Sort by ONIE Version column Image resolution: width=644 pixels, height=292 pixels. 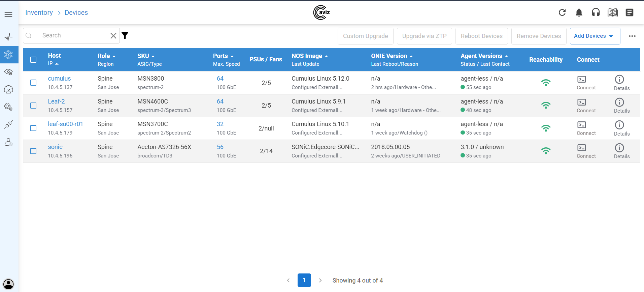pos(392,56)
